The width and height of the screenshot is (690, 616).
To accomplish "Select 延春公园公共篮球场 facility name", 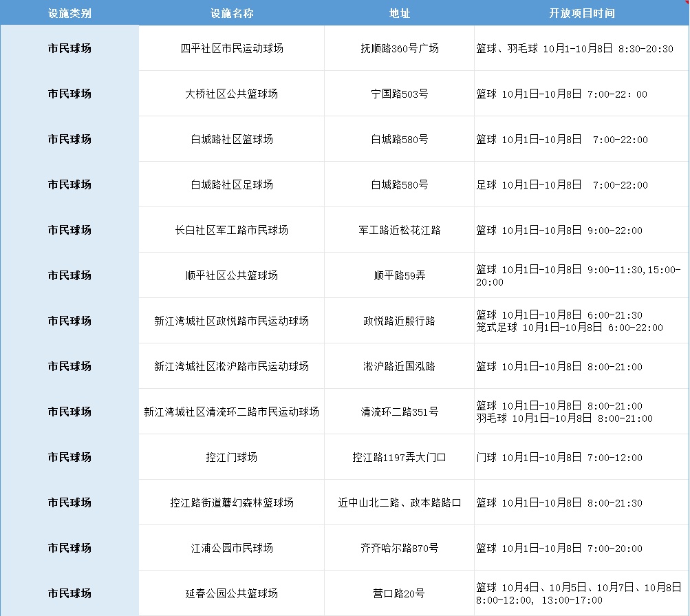I will click(x=232, y=593).
